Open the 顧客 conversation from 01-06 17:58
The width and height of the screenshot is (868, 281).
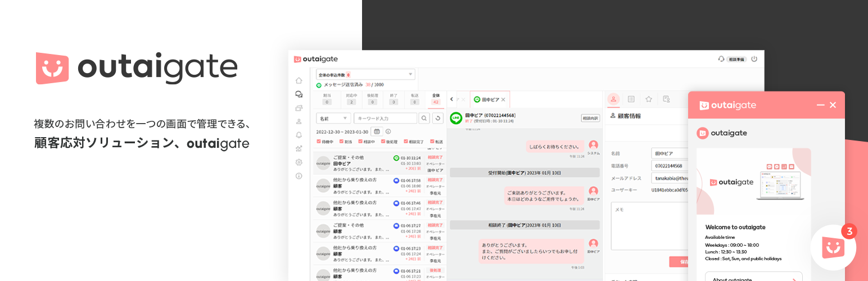(x=379, y=185)
